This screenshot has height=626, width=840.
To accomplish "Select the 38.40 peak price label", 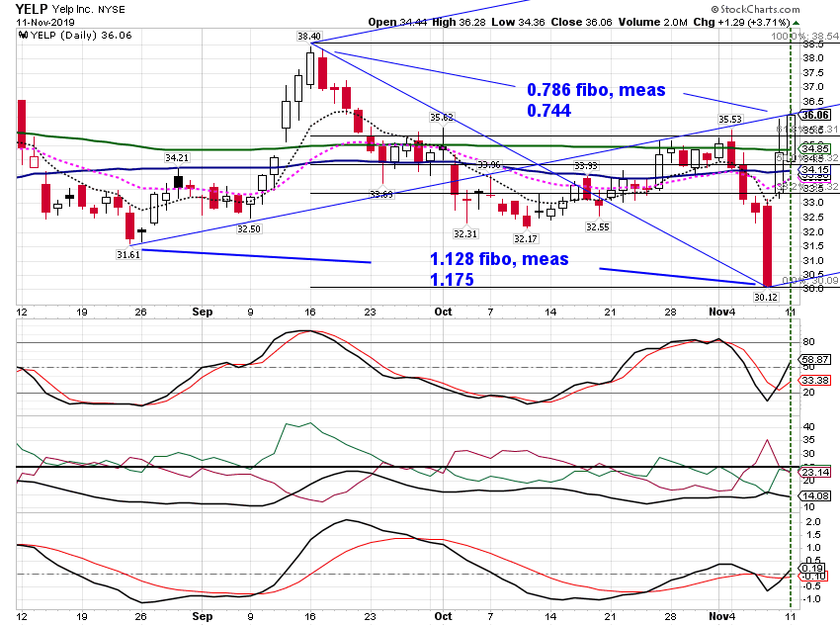I will coord(309,37).
